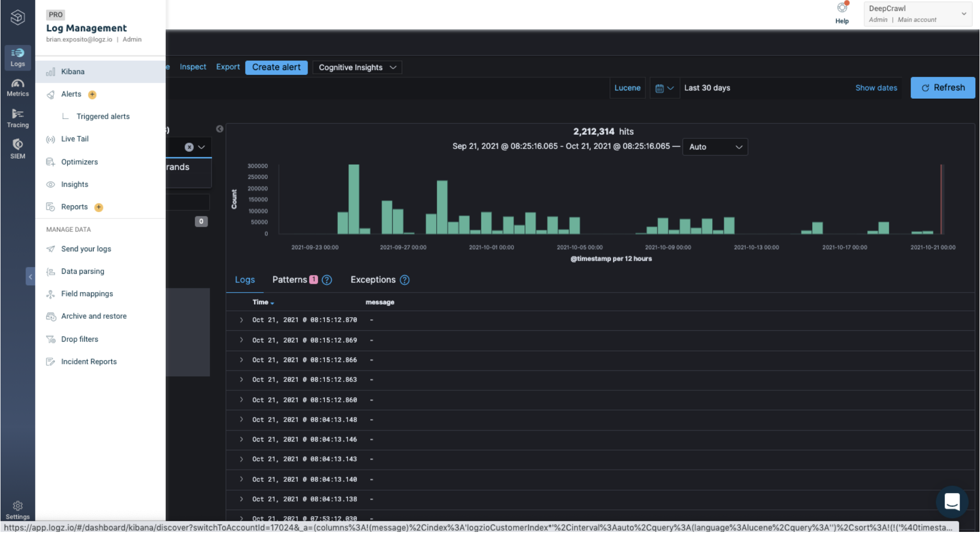Click the Create alert button
The height and width of the screenshot is (534, 980).
pyautogui.click(x=276, y=67)
